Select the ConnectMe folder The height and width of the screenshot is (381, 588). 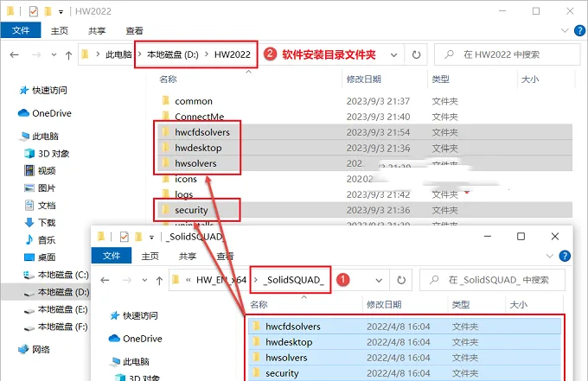point(199,117)
